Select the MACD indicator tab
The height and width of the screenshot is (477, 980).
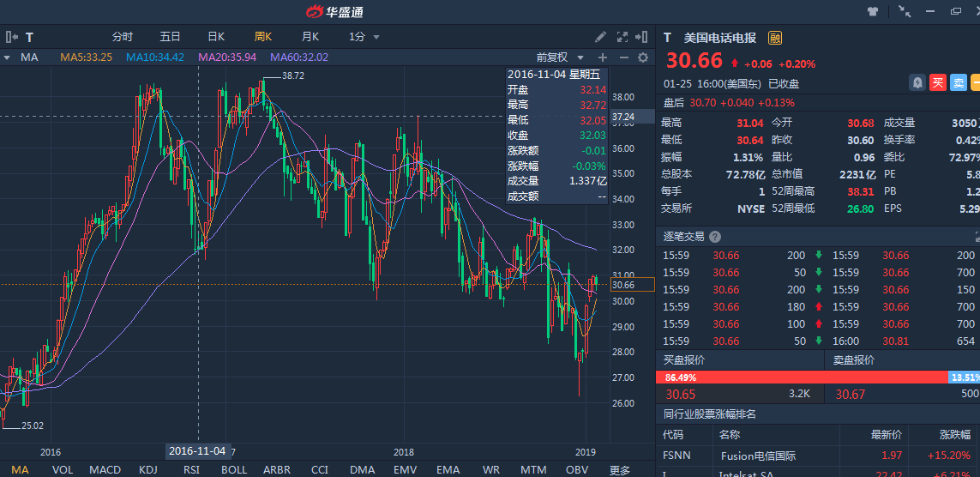click(105, 469)
